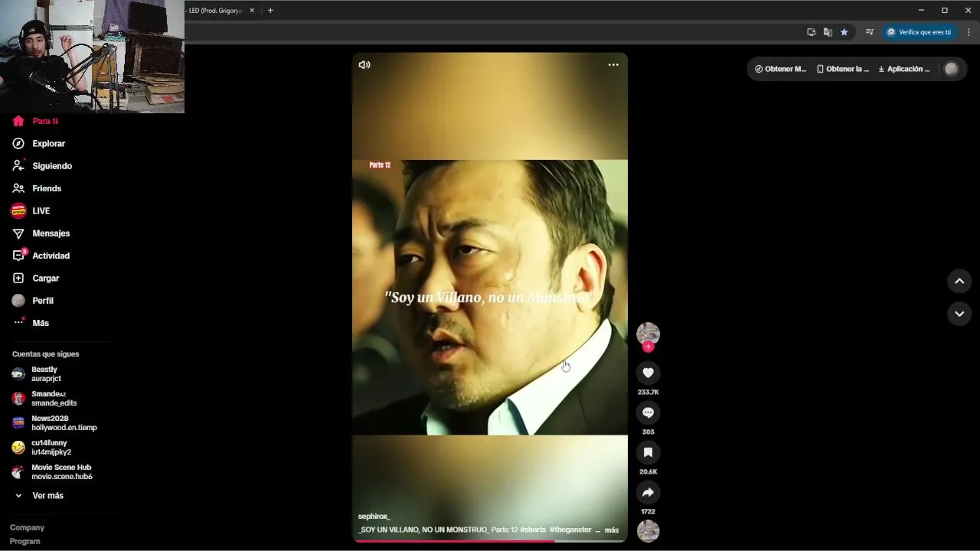
Task: Click Verifica que eres tú profile chip
Action: point(919,32)
